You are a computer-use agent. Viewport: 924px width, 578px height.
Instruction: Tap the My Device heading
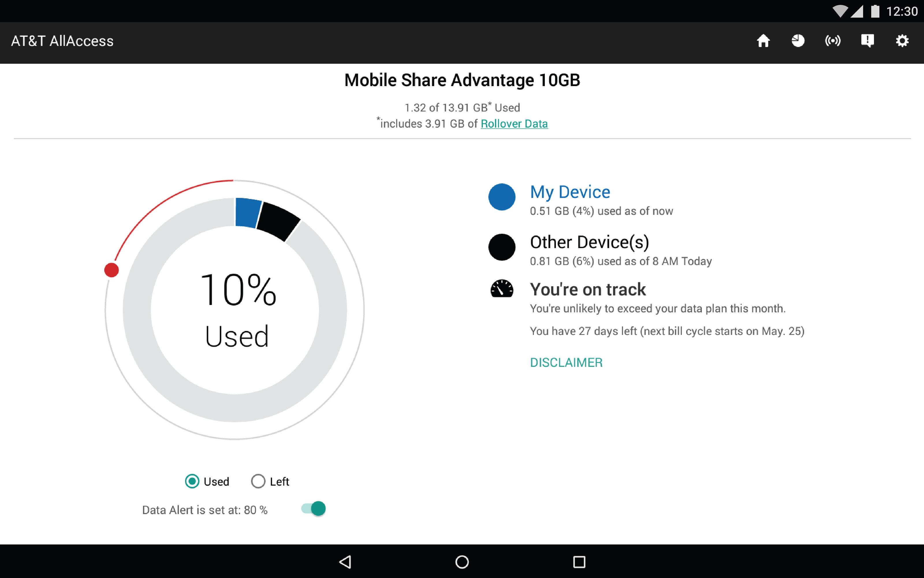click(x=570, y=192)
